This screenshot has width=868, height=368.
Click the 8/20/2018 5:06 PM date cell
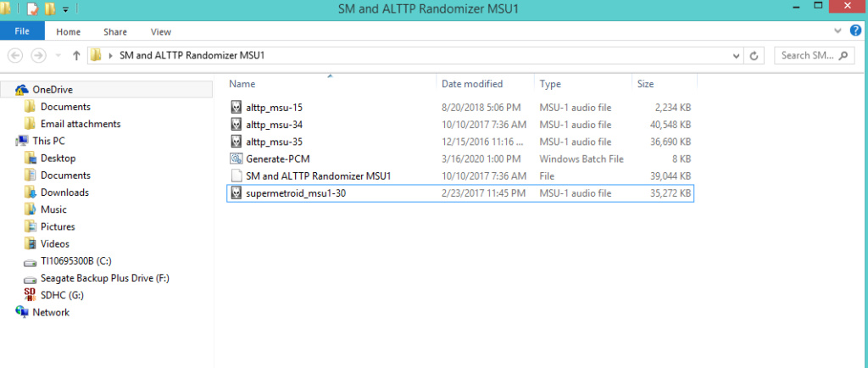click(481, 108)
